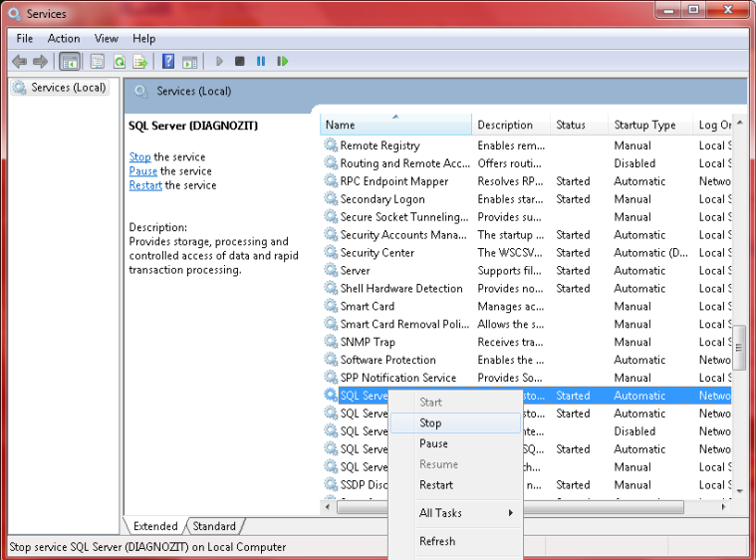The image size is (756, 560).
Task: Toggle the Show/Hide Action Pane icon
Action: 190,62
